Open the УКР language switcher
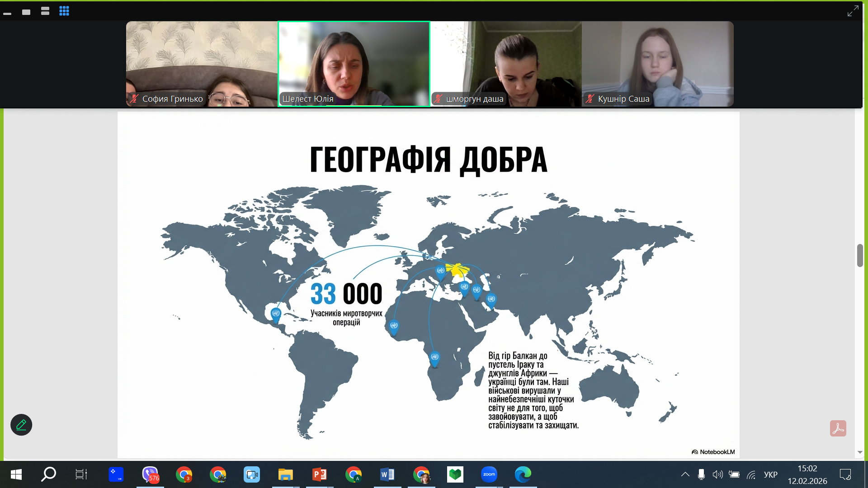 pos(770,474)
